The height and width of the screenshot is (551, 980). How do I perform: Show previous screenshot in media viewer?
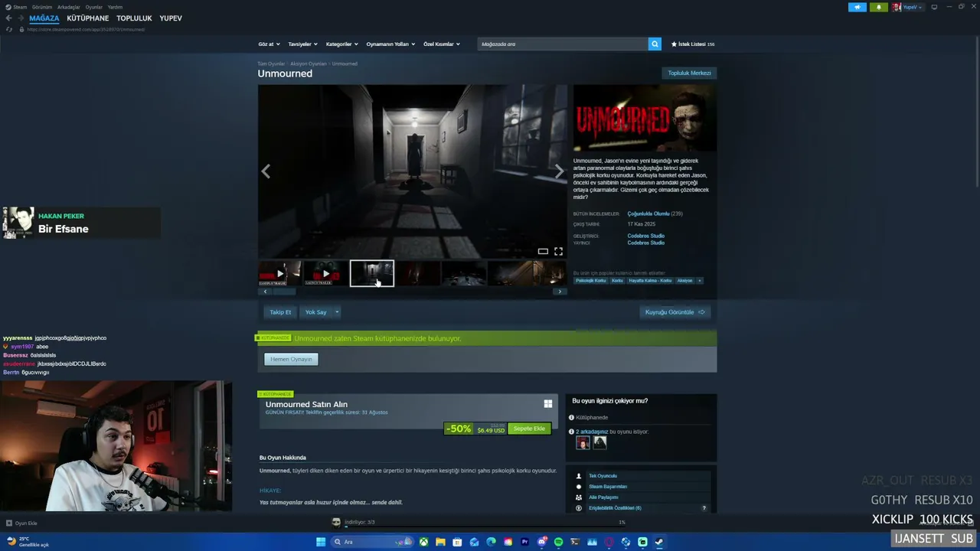[x=266, y=171]
